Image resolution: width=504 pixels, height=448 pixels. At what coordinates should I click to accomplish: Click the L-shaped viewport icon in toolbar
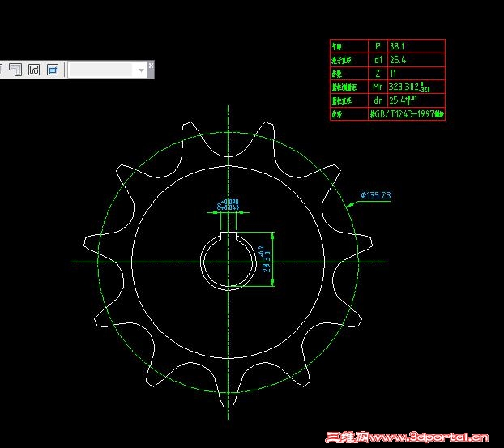[15, 70]
